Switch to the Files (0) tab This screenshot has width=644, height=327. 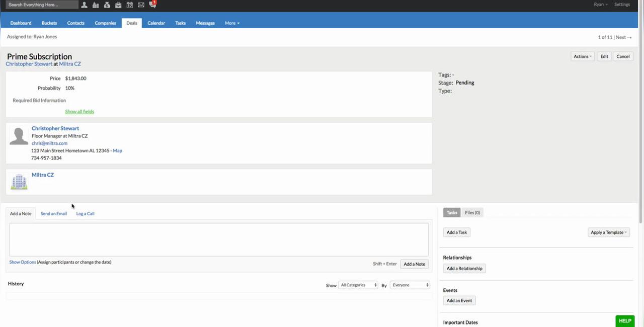(472, 213)
